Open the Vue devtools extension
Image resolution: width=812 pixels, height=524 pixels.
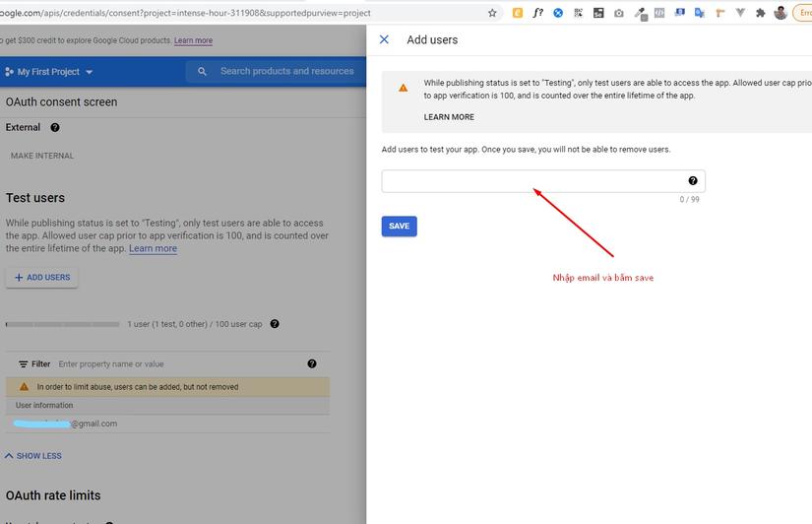pyautogui.click(x=740, y=13)
